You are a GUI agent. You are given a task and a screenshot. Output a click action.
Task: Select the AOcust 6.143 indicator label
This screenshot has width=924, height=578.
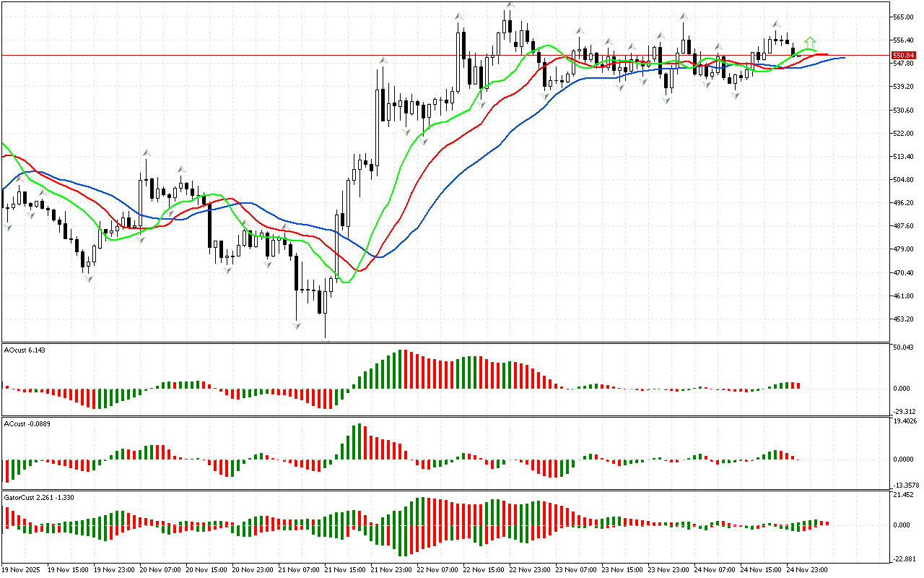[25, 350]
